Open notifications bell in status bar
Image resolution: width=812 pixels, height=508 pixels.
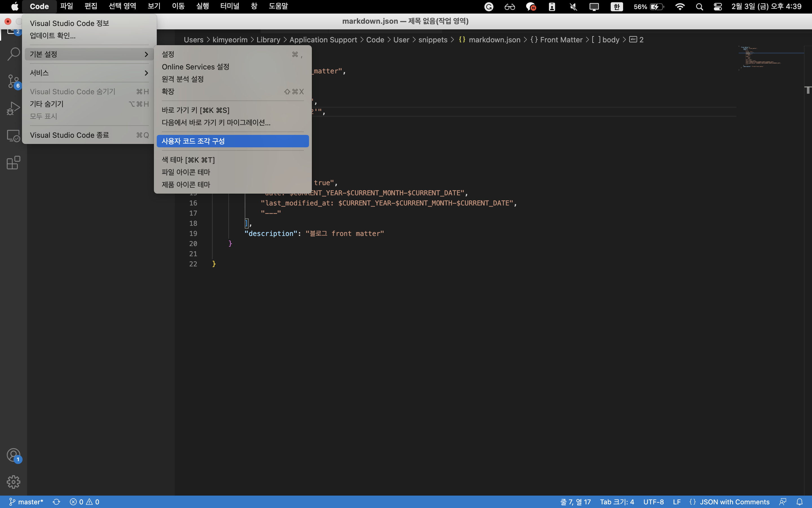click(x=800, y=502)
